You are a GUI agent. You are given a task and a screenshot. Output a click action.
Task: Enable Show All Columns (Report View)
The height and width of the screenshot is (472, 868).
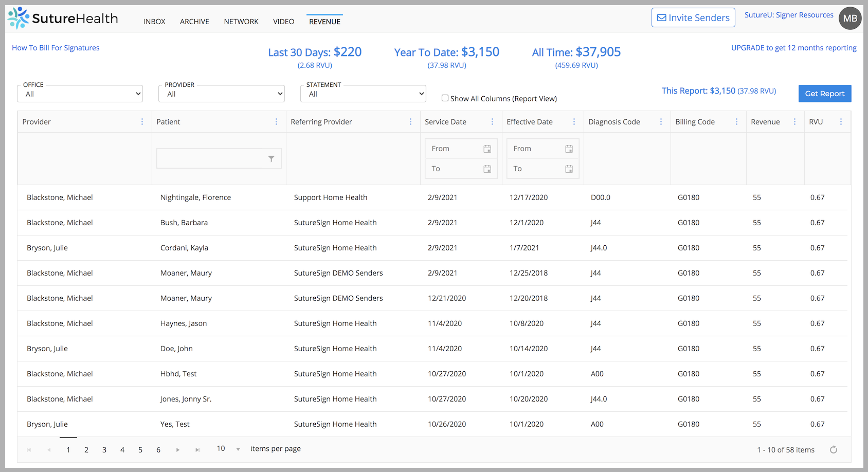click(x=445, y=98)
